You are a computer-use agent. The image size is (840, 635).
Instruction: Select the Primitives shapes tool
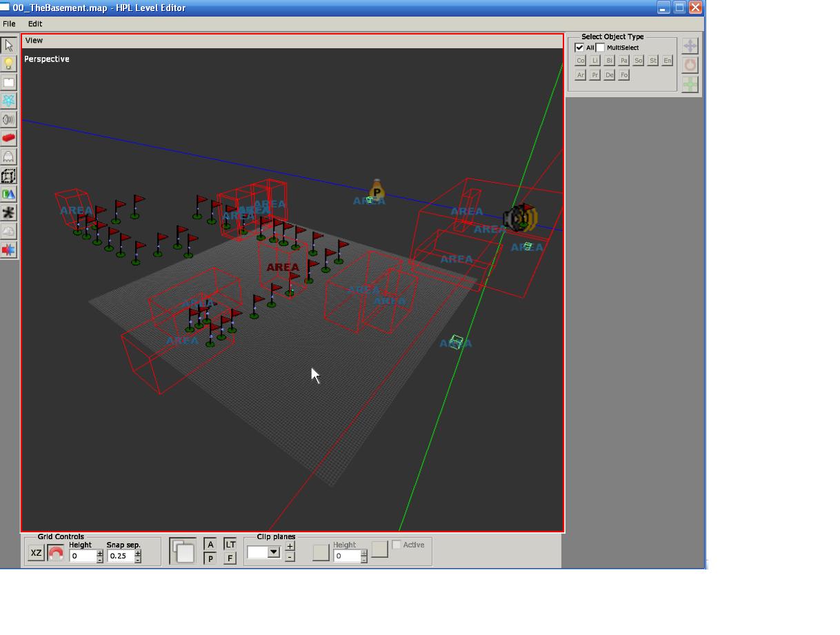point(8,194)
